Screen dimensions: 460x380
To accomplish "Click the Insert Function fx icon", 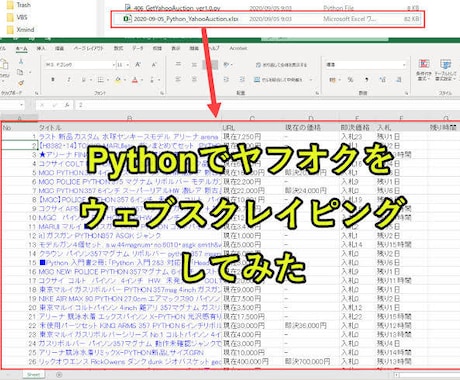I will click(x=67, y=105).
